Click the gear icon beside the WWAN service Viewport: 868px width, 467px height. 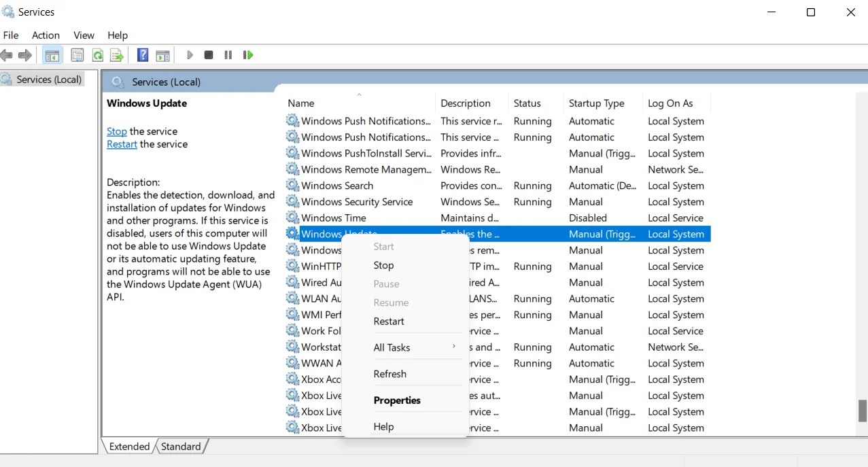[292, 363]
